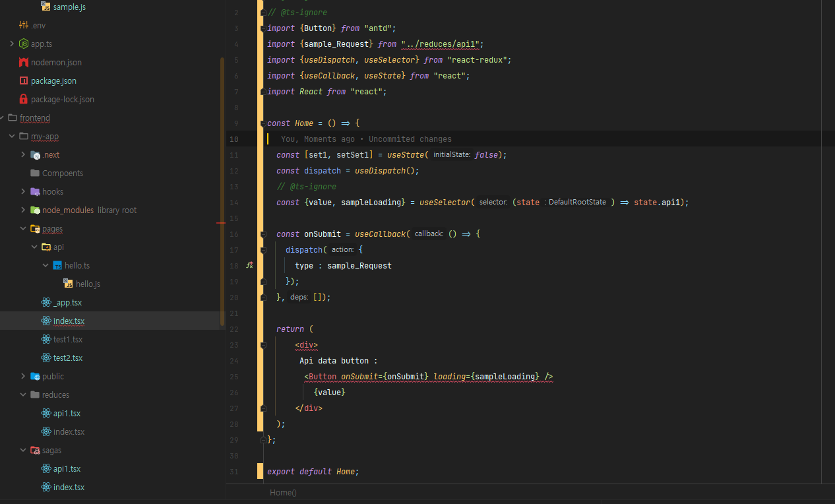Toggle fold marker at the div tag line 23
The image size is (835, 504).
tap(263, 345)
